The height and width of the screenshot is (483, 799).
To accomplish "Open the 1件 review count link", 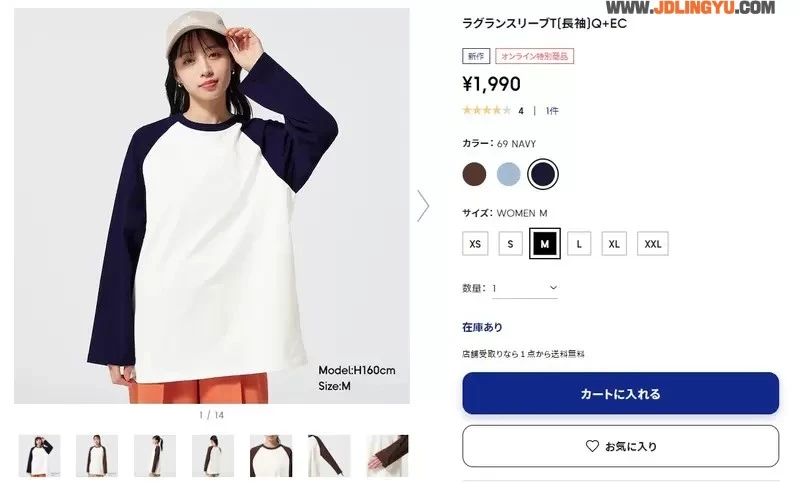I will click(x=552, y=111).
